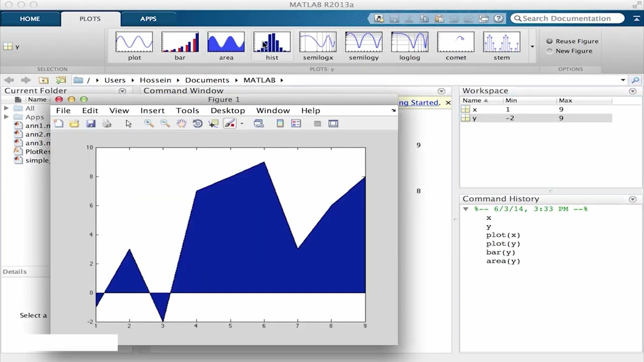The width and height of the screenshot is (644, 362).
Task: Open Command History panel actions menu
Action: pyautogui.click(x=632, y=199)
